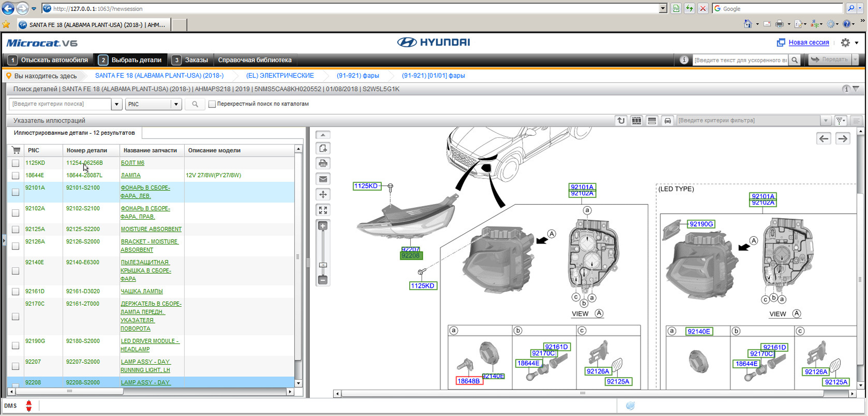Image resolution: width=868 pixels, height=416 pixels.
Task: Click the print icon in illustration toolbar
Action: (323, 164)
